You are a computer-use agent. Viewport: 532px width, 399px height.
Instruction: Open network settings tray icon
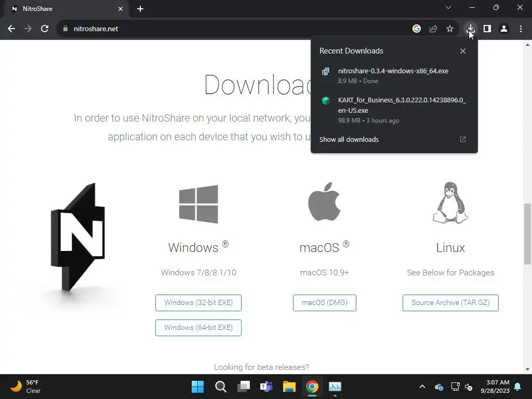point(455,387)
